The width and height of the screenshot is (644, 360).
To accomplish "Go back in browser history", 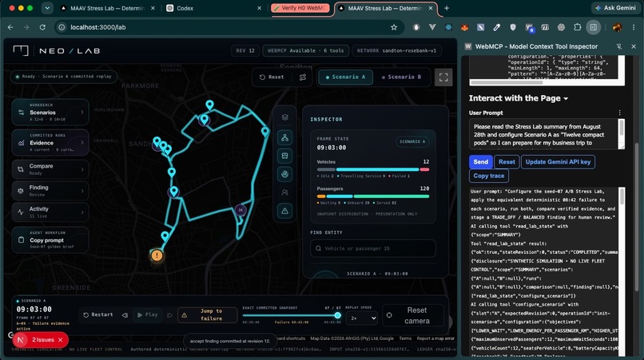I will [x=10, y=27].
